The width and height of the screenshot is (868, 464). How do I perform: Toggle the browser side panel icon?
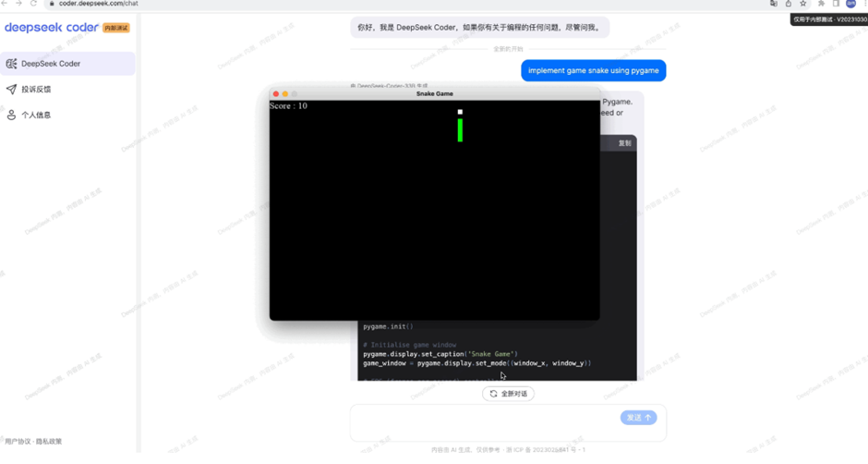(x=836, y=4)
